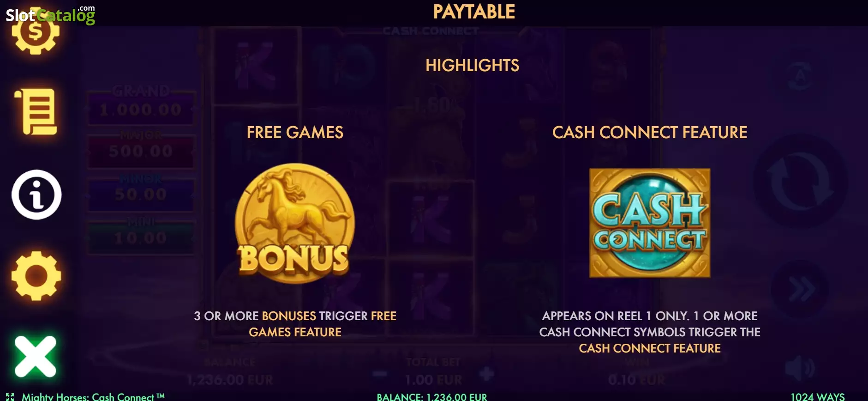Click the Mini jackpot 10.00 panel

141,236
